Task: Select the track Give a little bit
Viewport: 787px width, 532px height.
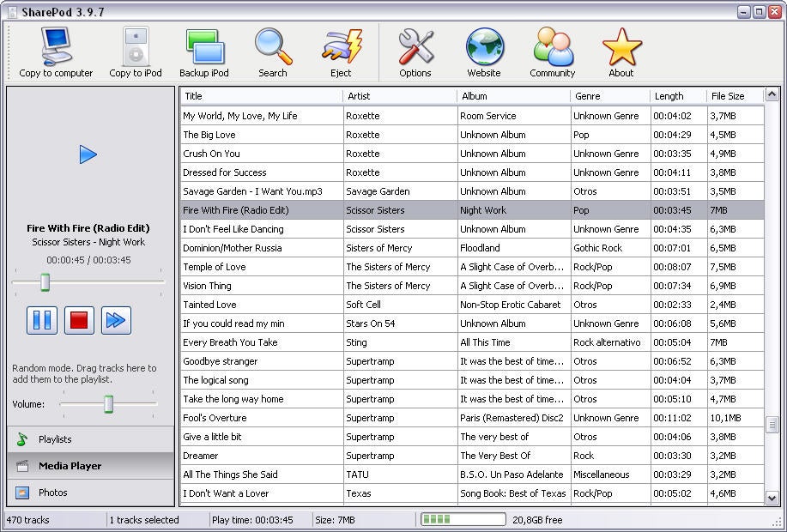Action: (x=472, y=437)
